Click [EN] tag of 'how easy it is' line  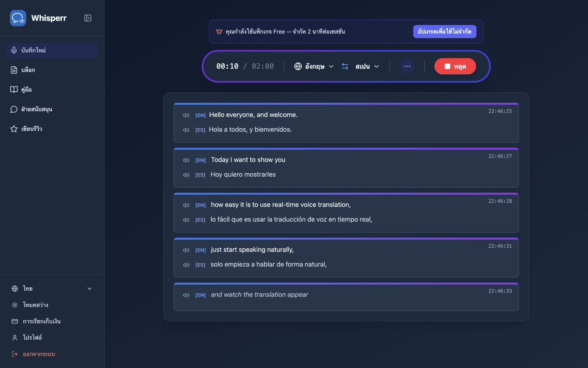coord(200,205)
